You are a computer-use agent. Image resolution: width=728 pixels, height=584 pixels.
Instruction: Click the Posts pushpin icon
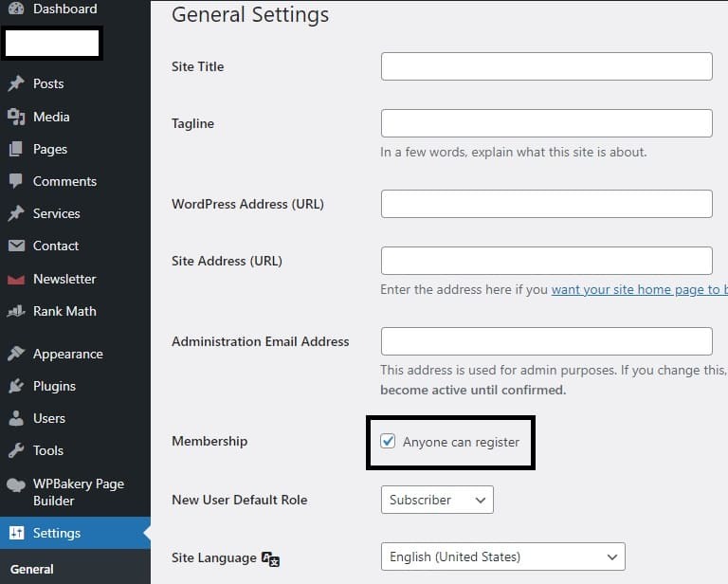(x=15, y=84)
